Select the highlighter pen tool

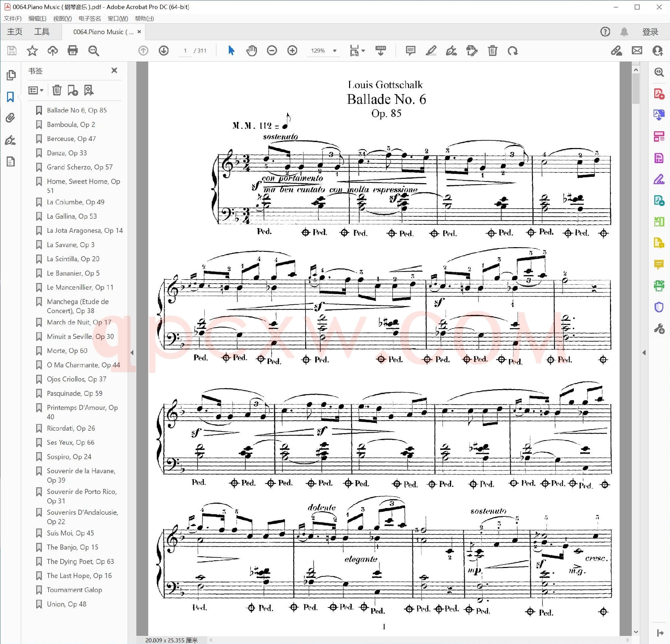click(431, 51)
